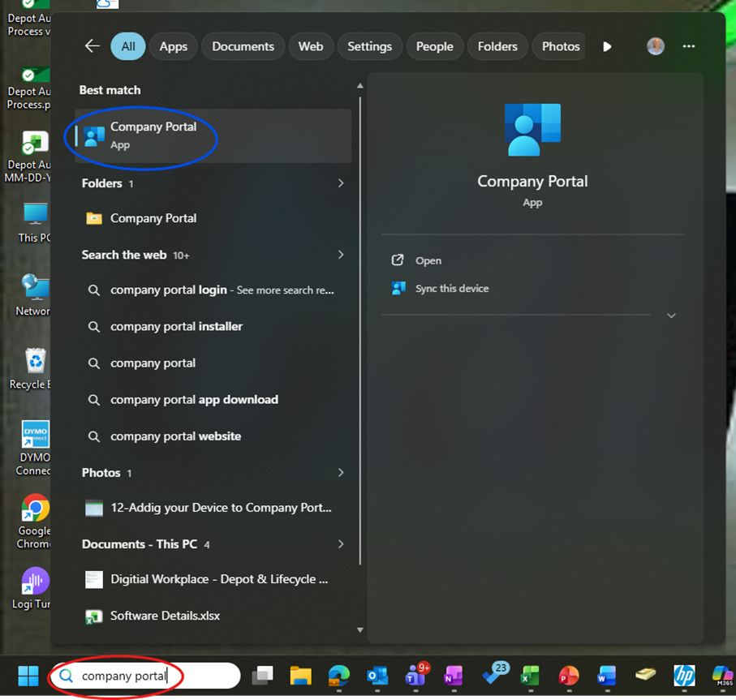
Task: Switch to the Settings filter tab
Action: pyautogui.click(x=369, y=46)
